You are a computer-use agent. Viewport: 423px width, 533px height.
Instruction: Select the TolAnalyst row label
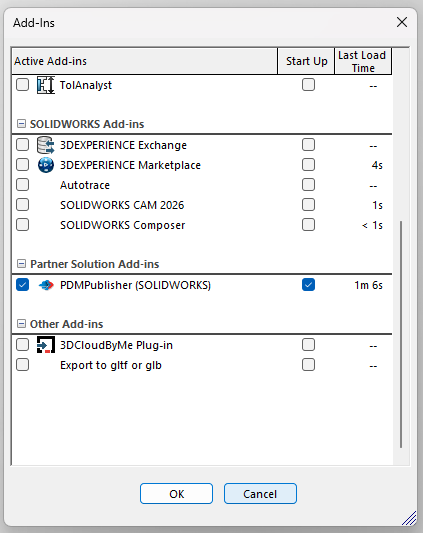tap(86, 85)
